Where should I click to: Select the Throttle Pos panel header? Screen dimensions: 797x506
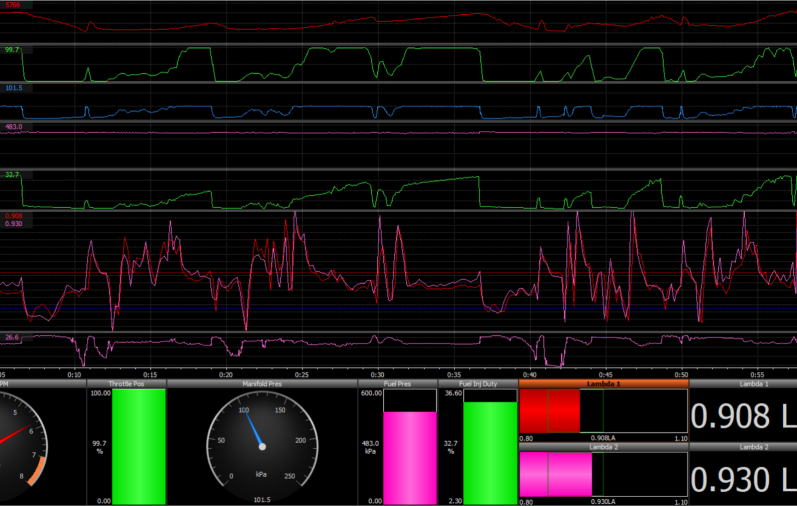(126, 384)
